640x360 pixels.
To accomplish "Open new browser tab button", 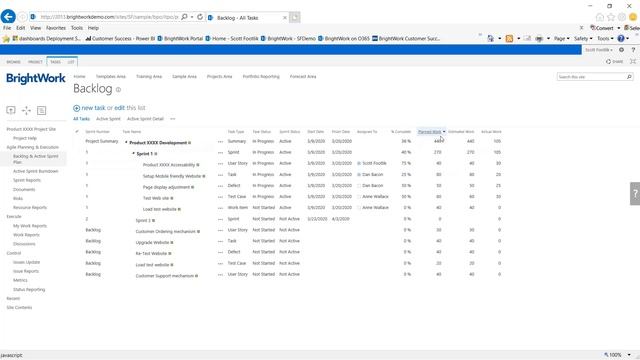I will (x=295, y=17).
